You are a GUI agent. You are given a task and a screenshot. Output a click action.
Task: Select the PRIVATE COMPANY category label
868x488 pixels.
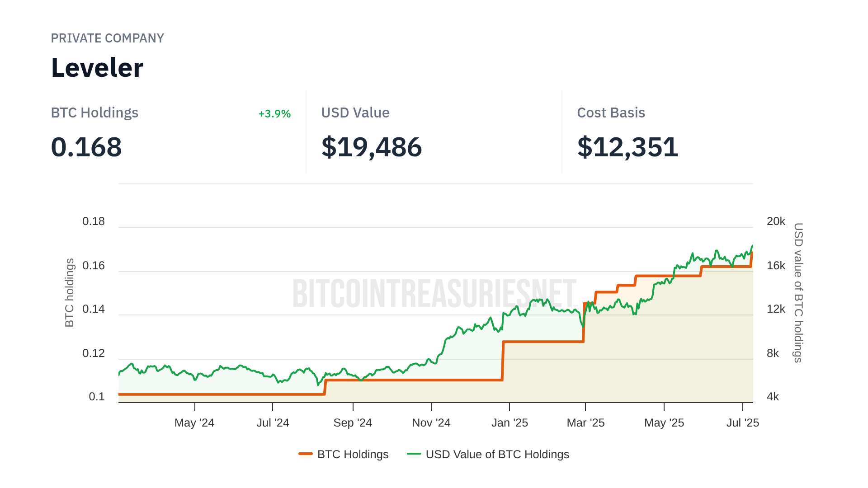coord(107,38)
